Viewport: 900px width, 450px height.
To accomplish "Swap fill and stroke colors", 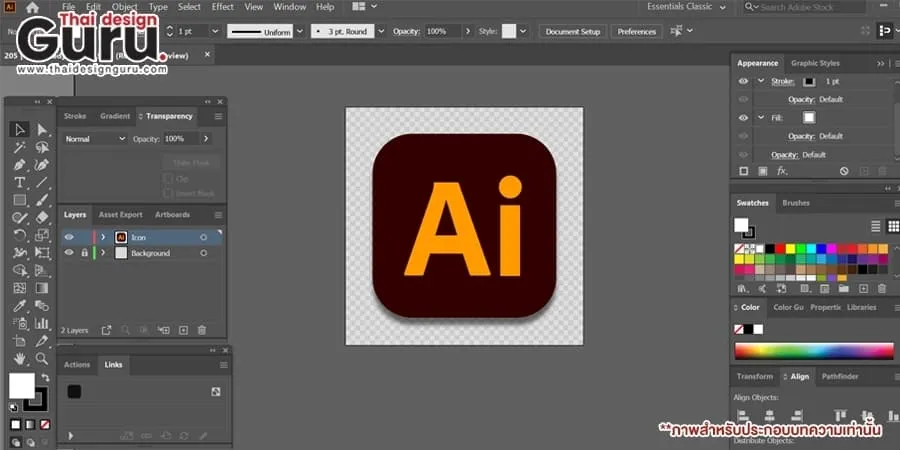I will click(45, 378).
